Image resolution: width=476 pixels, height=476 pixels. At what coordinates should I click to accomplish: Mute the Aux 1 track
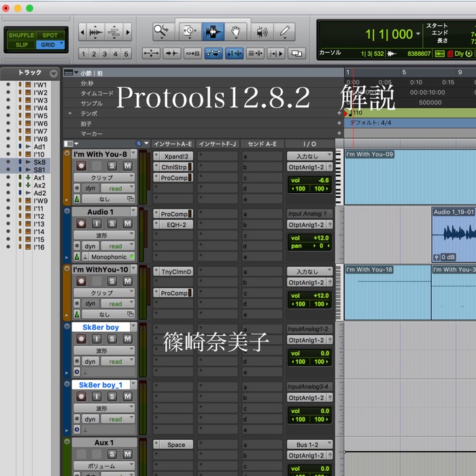pyautogui.click(x=128, y=454)
